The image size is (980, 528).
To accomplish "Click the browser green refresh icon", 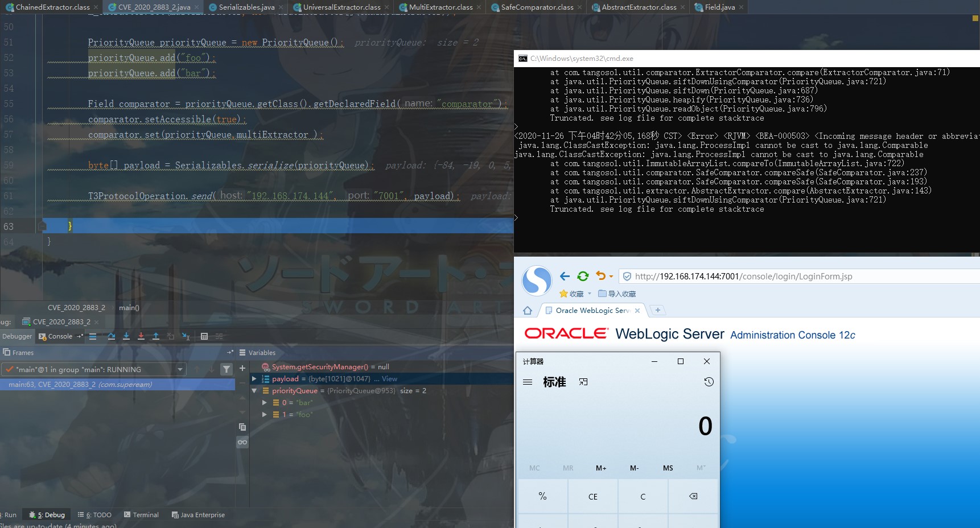I will [583, 276].
